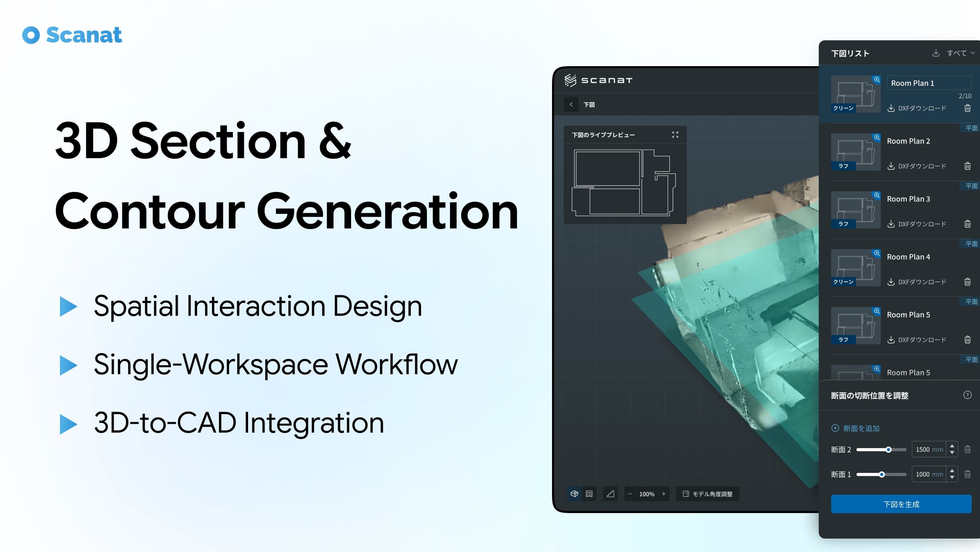Select the stairs section view icon
The height and width of the screenshot is (552, 980).
pos(610,494)
